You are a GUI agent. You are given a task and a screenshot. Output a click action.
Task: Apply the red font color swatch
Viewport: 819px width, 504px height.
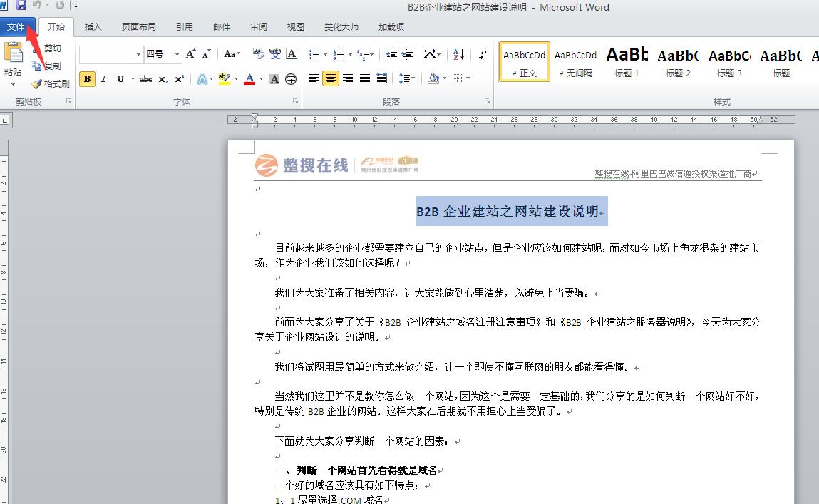point(249,79)
